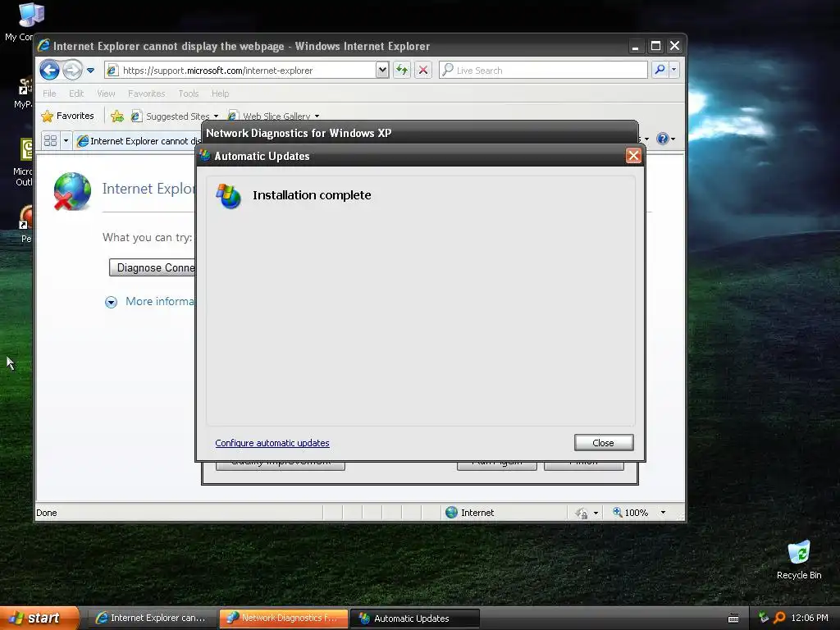Click the Automatic Updates title bar icon
Screen dimensions: 840x630
[x=204, y=155]
